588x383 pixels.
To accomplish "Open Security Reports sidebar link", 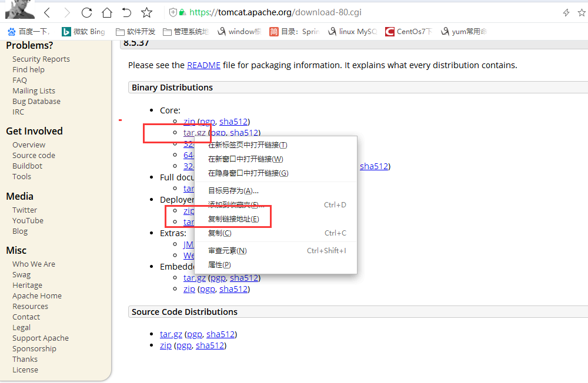I will point(41,59).
